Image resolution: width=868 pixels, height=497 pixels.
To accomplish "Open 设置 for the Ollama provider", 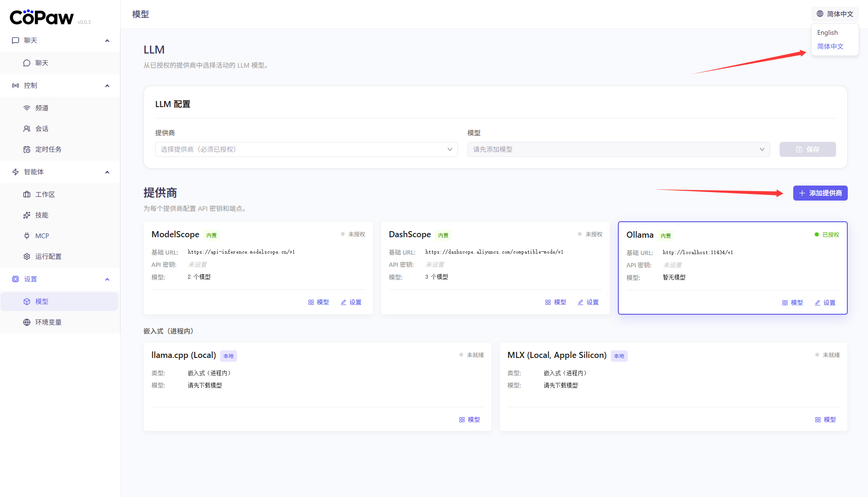I will point(825,303).
